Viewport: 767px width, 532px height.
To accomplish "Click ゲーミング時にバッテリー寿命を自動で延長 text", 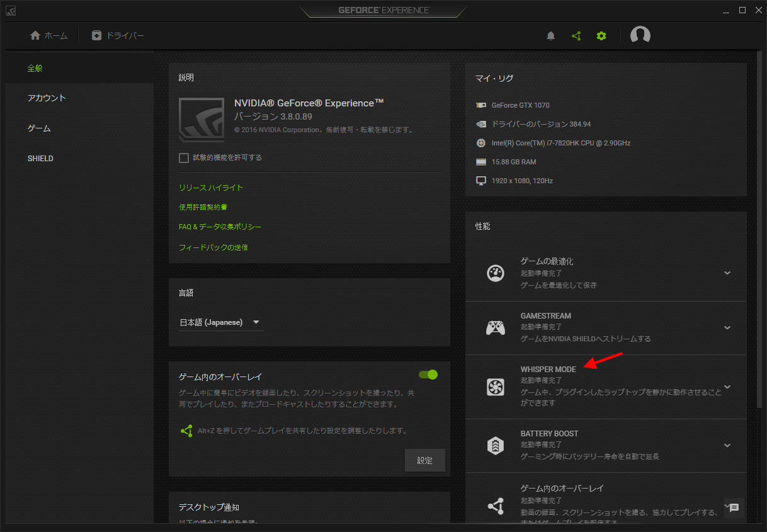I will click(590, 456).
